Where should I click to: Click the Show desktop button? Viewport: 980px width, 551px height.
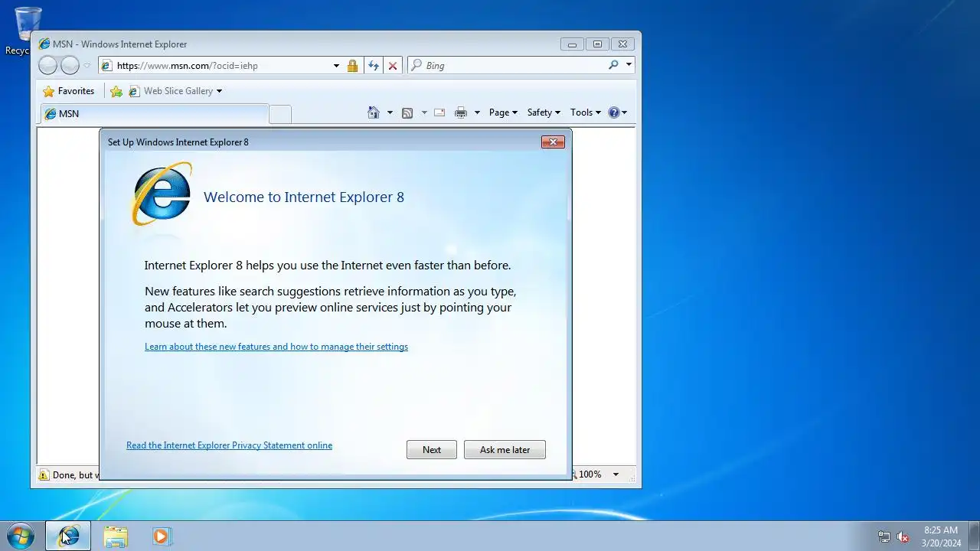(x=974, y=536)
